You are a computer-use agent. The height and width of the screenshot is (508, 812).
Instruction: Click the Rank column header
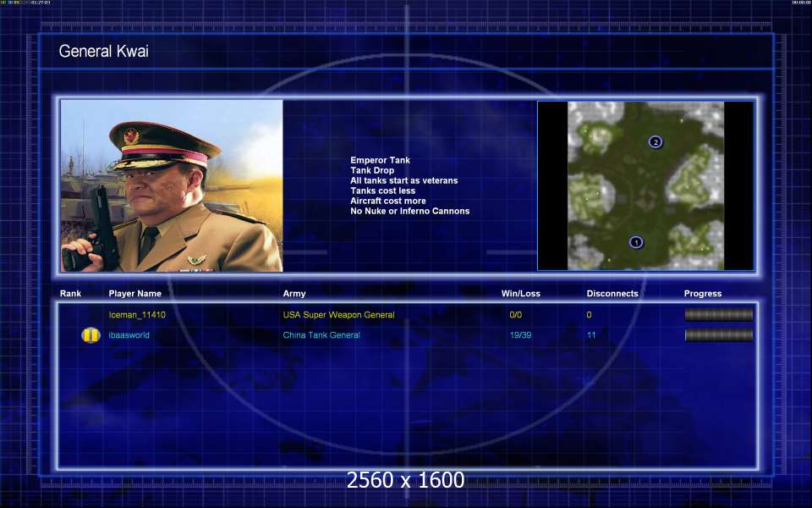click(x=70, y=294)
